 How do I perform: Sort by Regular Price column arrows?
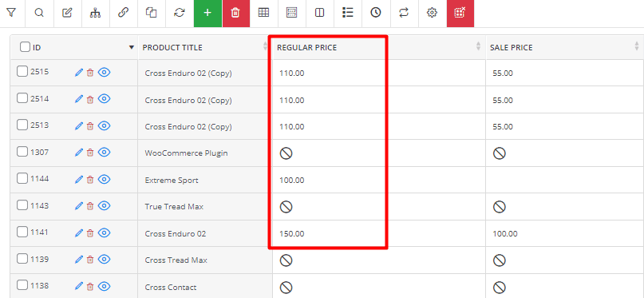[478, 46]
